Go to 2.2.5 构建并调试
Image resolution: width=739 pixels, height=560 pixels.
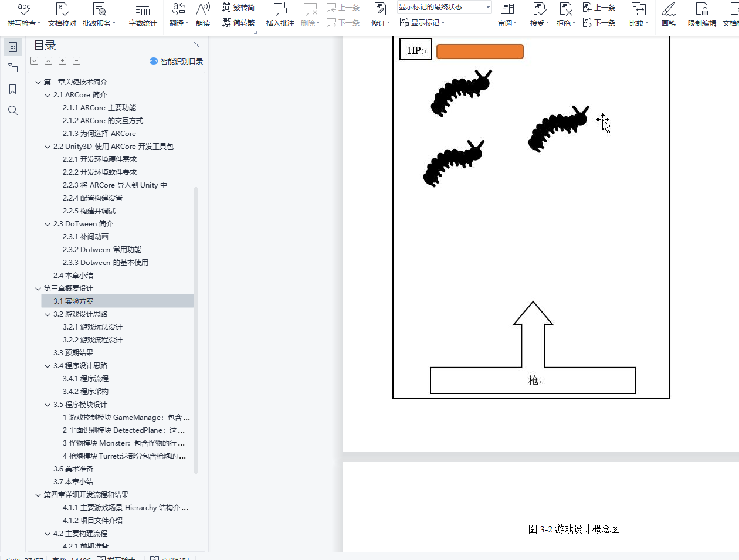pyautogui.click(x=89, y=211)
